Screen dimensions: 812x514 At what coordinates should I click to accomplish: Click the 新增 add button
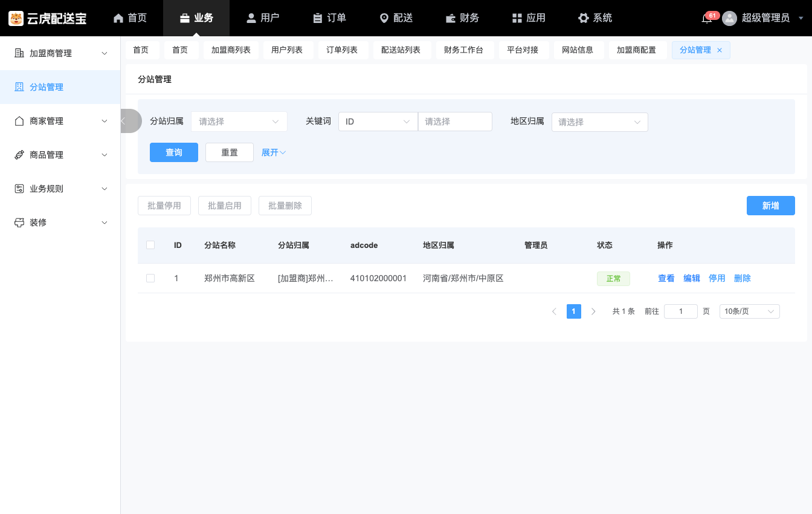tap(771, 206)
